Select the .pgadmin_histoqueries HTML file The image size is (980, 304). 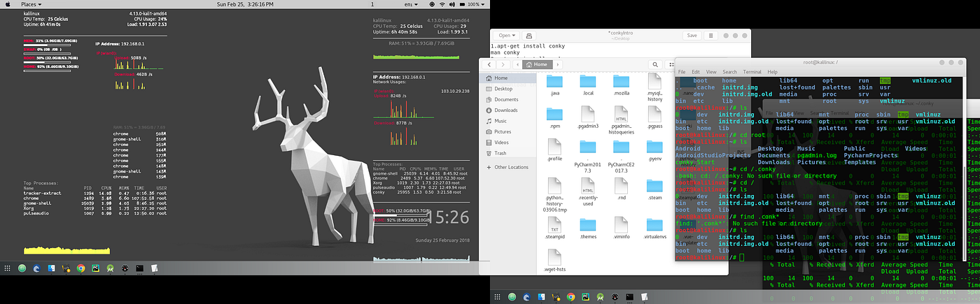coord(621,120)
